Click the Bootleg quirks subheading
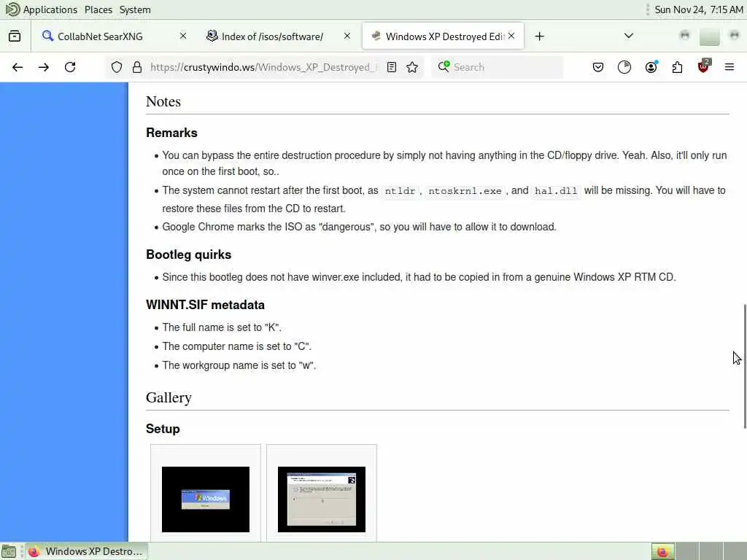 (x=189, y=254)
